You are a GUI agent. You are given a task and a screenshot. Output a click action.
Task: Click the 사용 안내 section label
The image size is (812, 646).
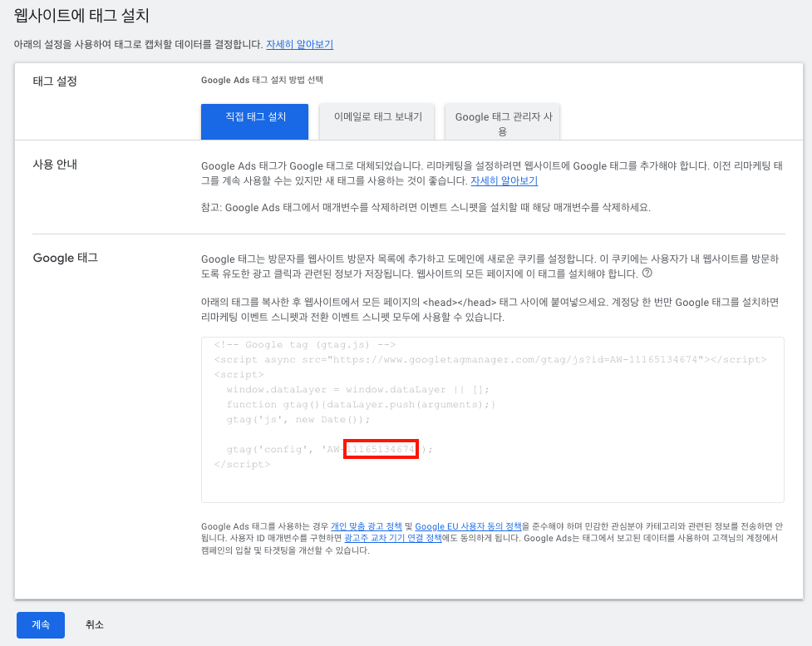click(x=55, y=165)
